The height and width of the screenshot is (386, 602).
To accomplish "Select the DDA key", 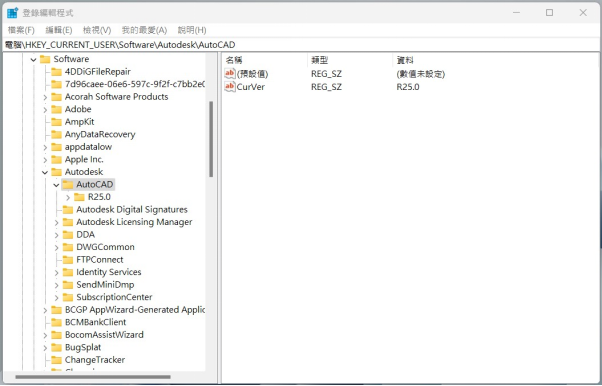I will (x=85, y=235).
